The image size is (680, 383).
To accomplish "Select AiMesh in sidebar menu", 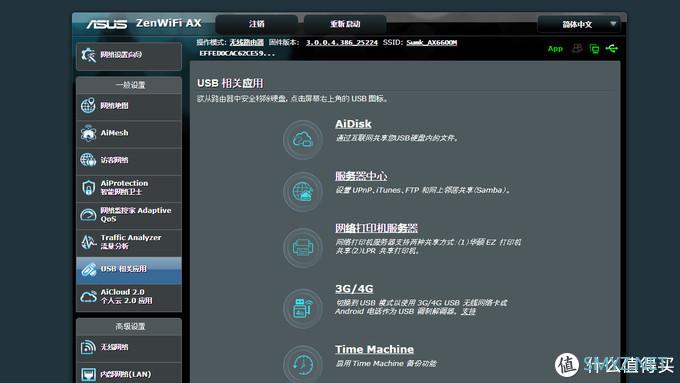I will pos(129,133).
